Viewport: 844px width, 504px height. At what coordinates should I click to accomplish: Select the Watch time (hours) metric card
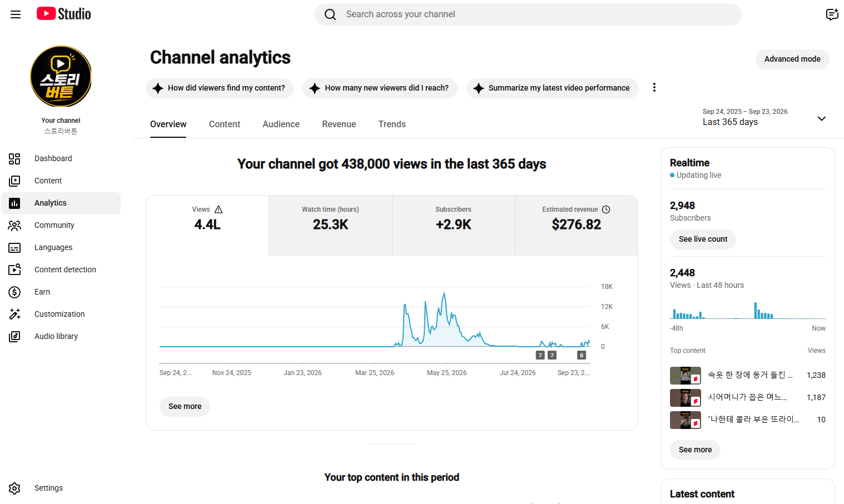pos(330,226)
